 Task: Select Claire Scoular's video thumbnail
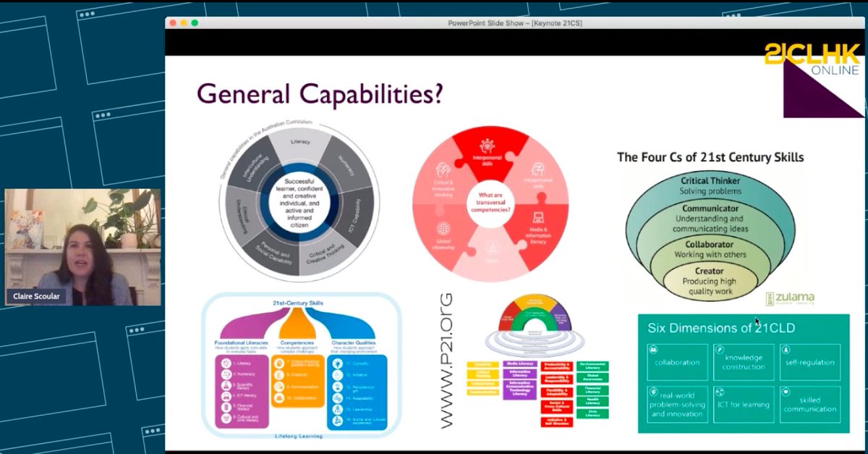(83, 247)
